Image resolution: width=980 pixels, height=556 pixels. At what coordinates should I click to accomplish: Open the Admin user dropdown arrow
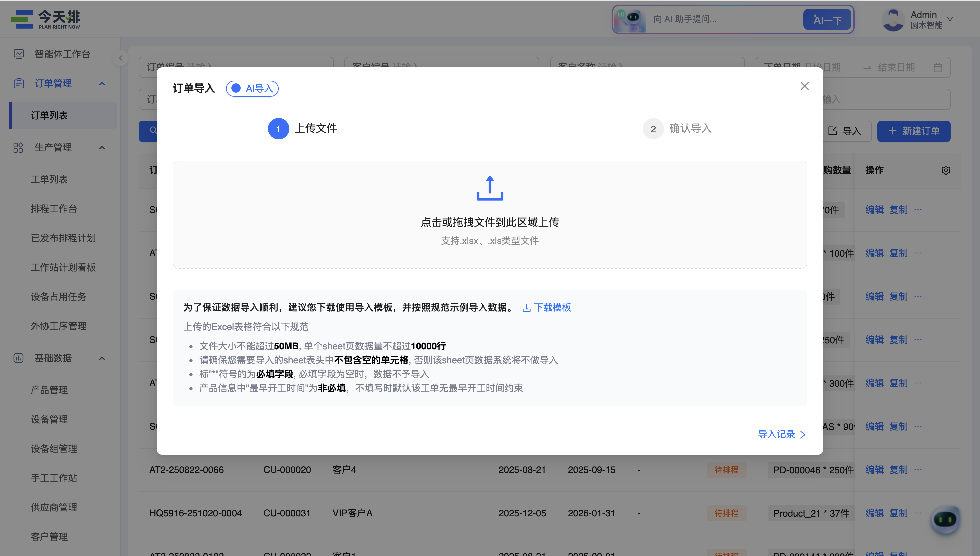click(x=950, y=19)
